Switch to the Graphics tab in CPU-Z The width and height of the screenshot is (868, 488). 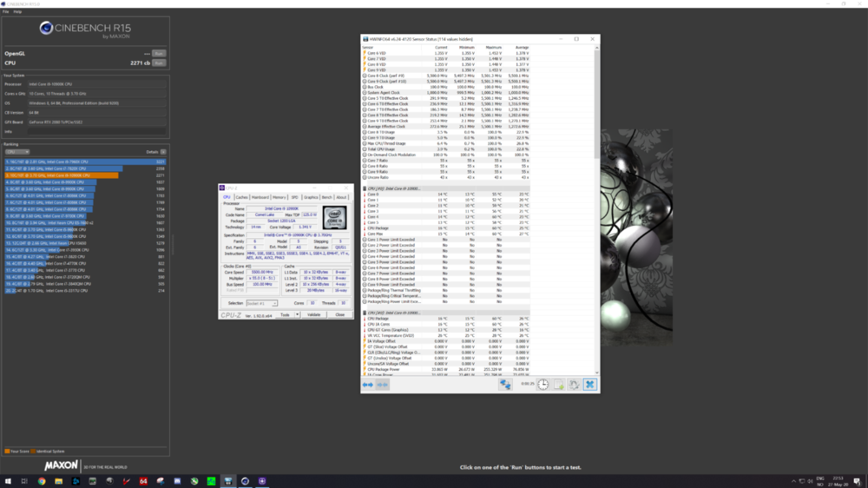[x=311, y=197]
